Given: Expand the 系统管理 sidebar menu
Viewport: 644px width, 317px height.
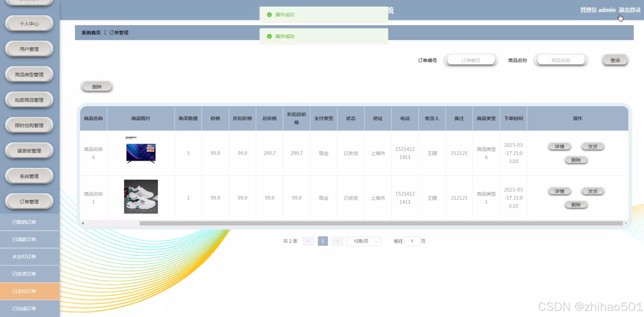Looking at the screenshot, I should [x=29, y=176].
